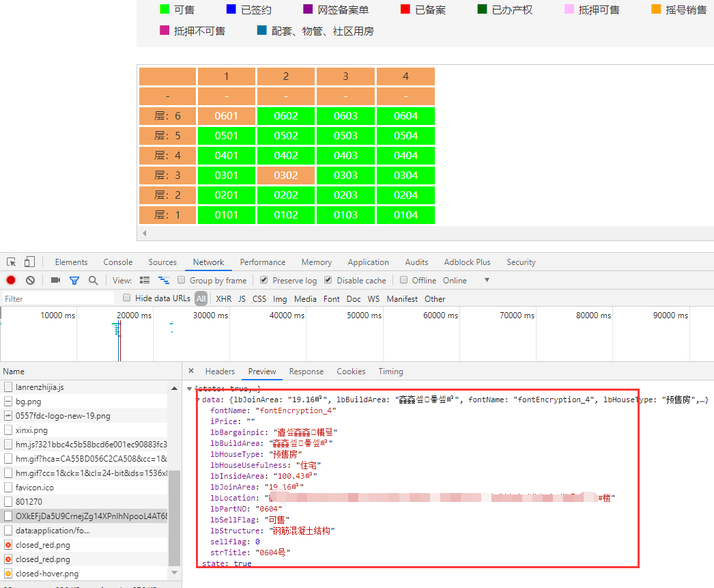714x588 pixels.
Task: Close the request details panel
Action: pyautogui.click(x=191, y=371)
